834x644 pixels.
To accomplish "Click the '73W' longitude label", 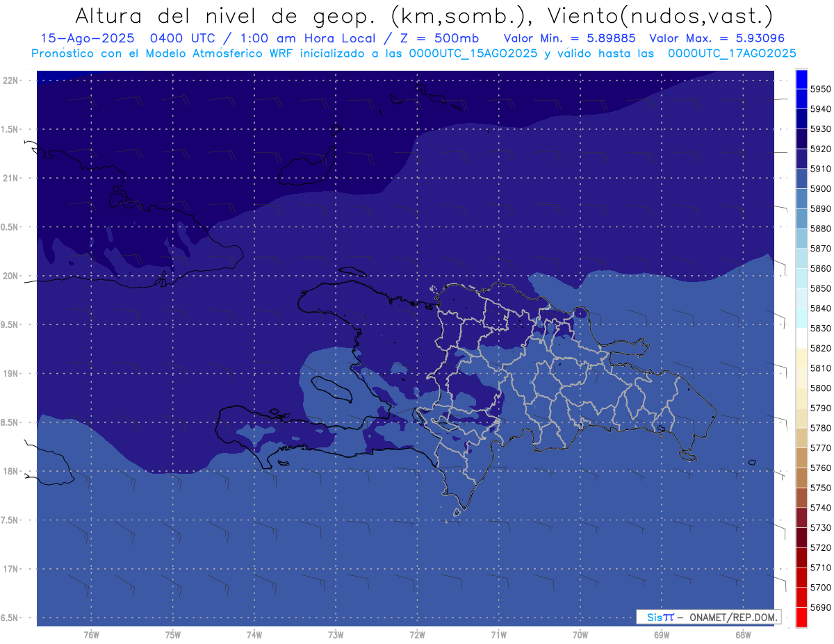I will (x=336, y=635).
